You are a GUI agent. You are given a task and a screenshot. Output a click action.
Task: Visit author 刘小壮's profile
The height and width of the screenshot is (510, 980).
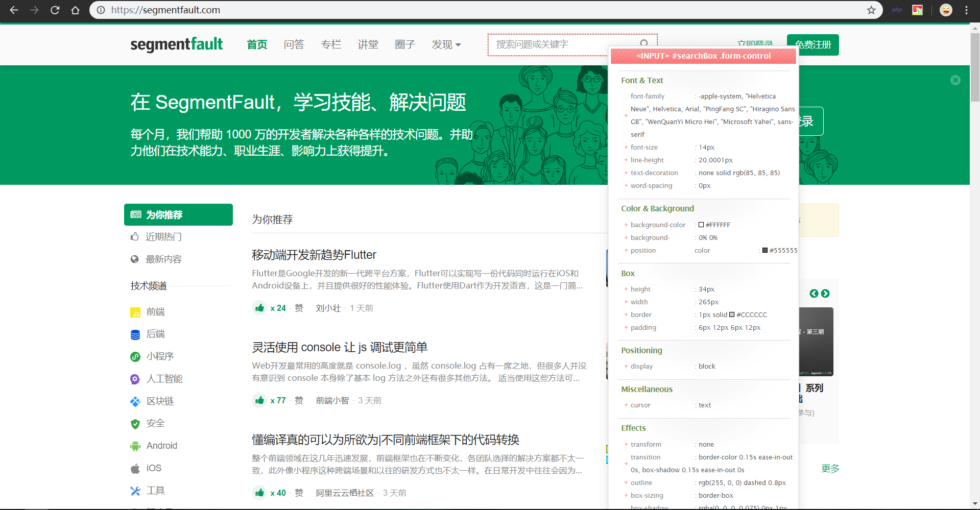pyautogui.click(x=328, y=308)
